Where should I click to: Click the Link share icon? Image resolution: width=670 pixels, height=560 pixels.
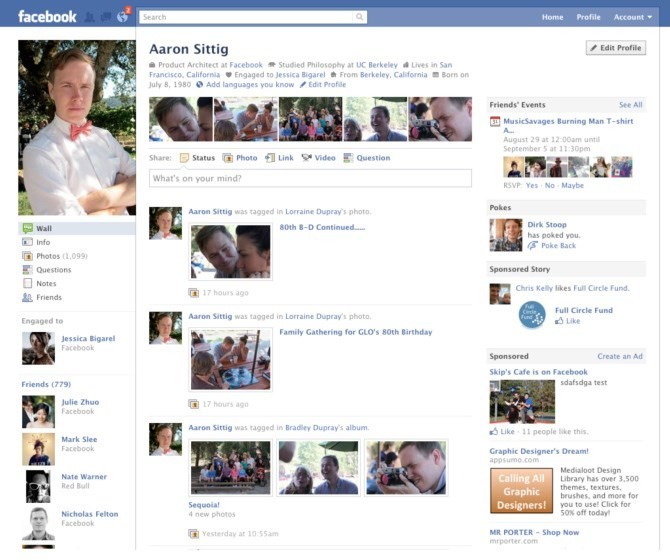point(270,158)
